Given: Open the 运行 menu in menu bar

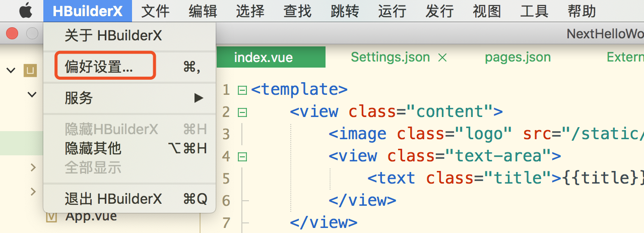Looking at the screenshot, I should click(392, 11).
